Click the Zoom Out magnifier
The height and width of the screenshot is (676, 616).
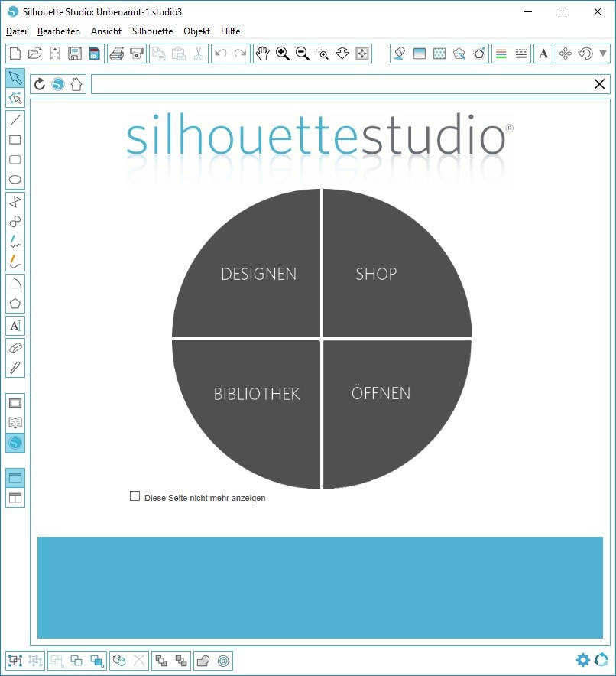pyautogui.click(x=303, y=54)
